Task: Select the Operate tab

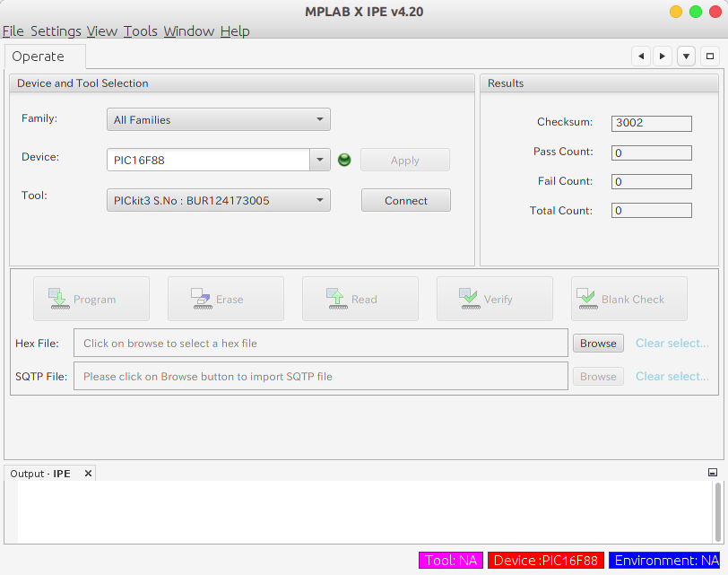Action: coord(45,57)
